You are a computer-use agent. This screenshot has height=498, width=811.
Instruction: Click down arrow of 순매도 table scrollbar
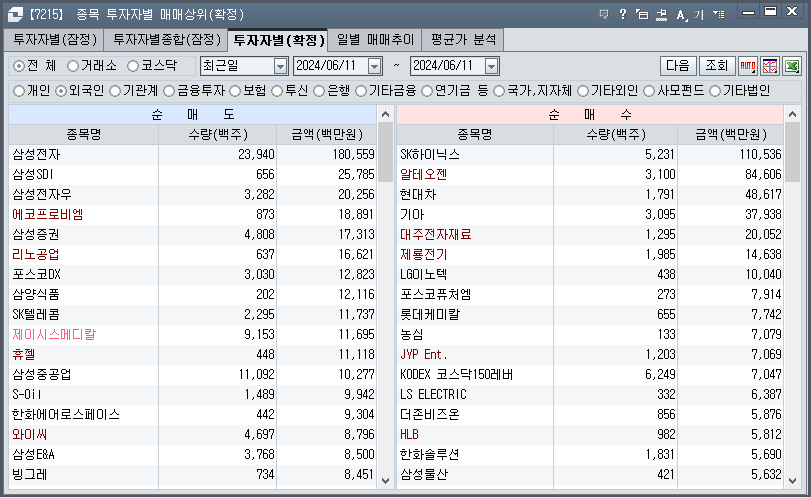(385, 480)
